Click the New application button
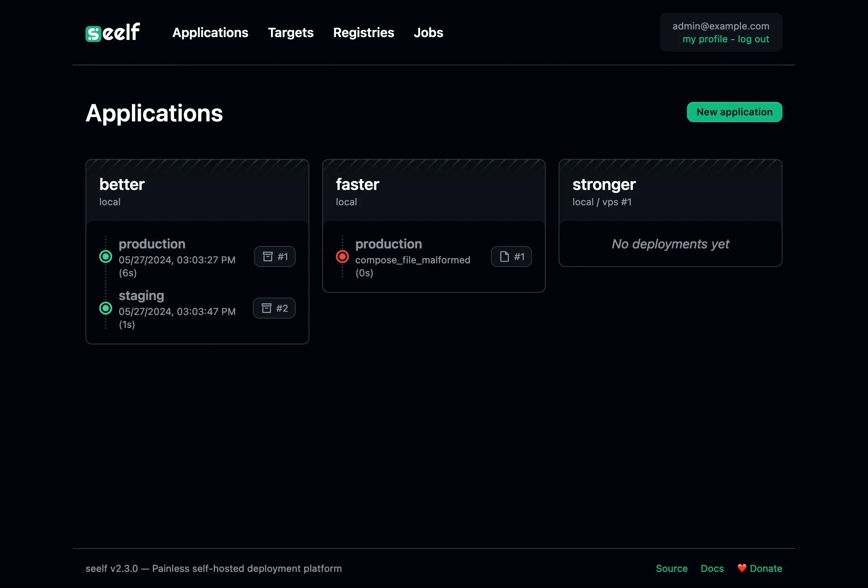Screen dimensions: 868x588 click(734, 112)
